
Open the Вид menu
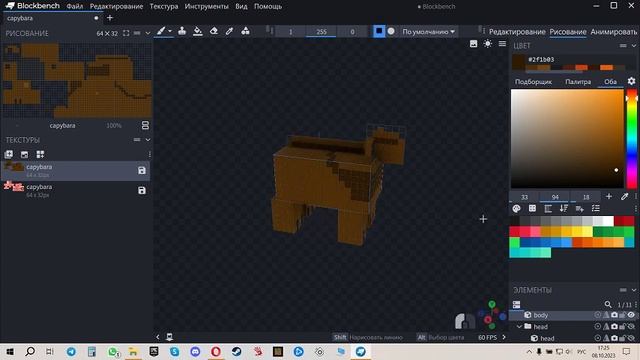point(241,7)
